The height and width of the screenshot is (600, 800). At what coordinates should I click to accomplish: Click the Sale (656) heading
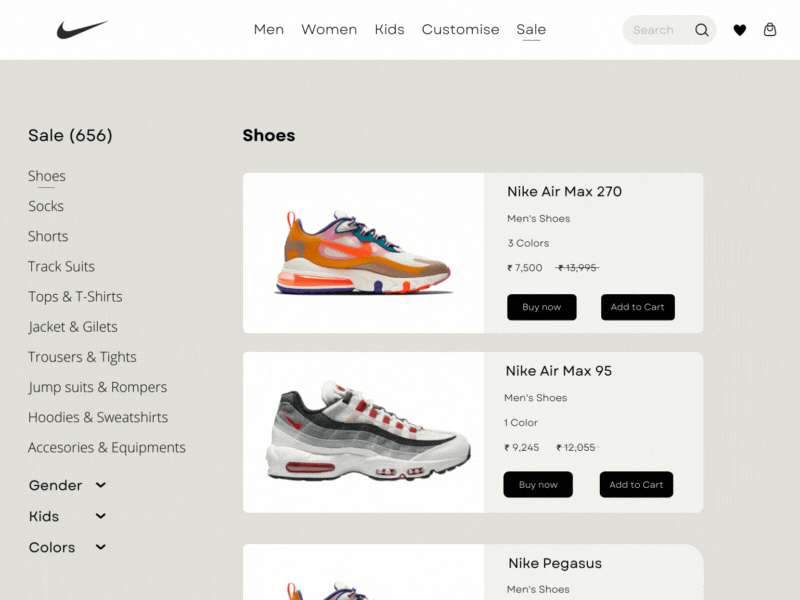[70, 135]
